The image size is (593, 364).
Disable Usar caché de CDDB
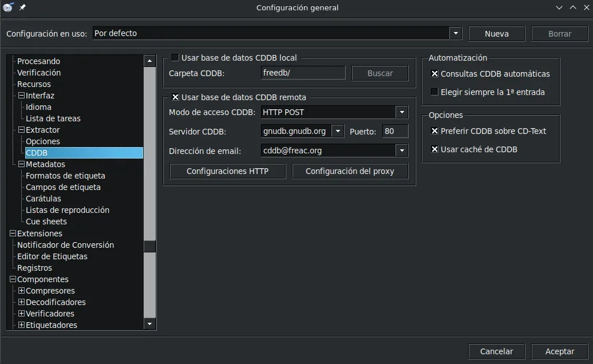(434, 149)
